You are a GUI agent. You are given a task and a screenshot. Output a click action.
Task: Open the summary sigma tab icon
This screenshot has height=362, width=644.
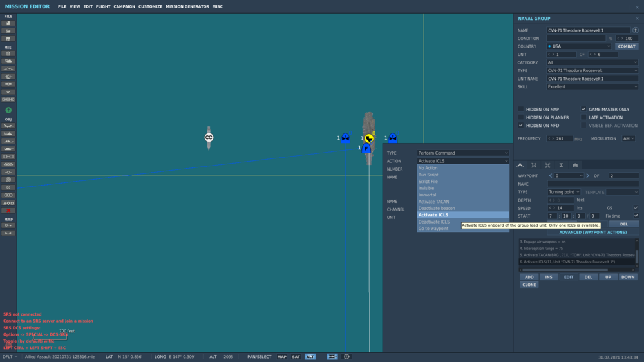click(561, 166)
